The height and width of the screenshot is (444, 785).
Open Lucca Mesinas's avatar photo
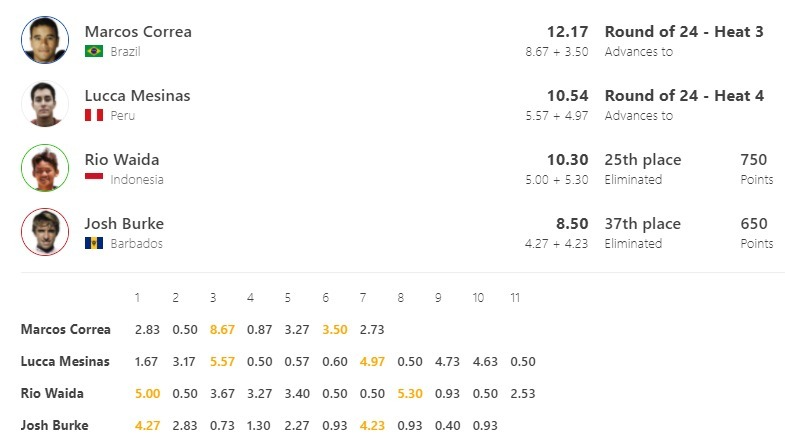pyautogui.click(x=45, y=104)
